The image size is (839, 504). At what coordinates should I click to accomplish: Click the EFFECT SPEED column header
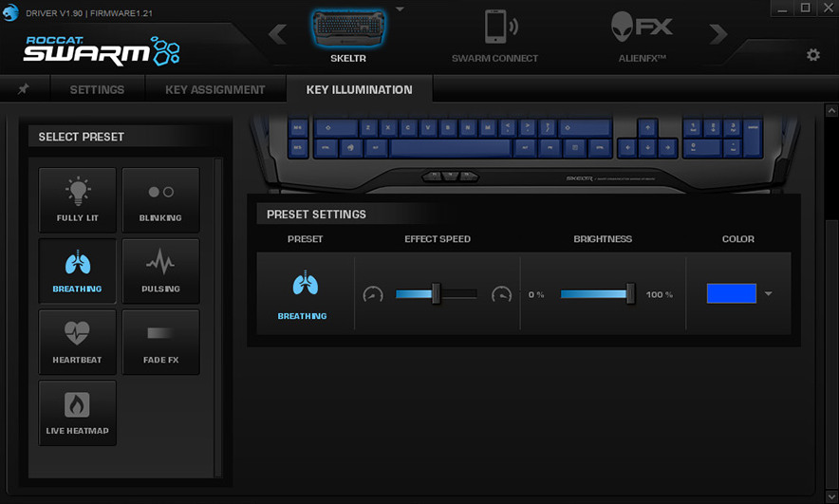tap(438, 238)
